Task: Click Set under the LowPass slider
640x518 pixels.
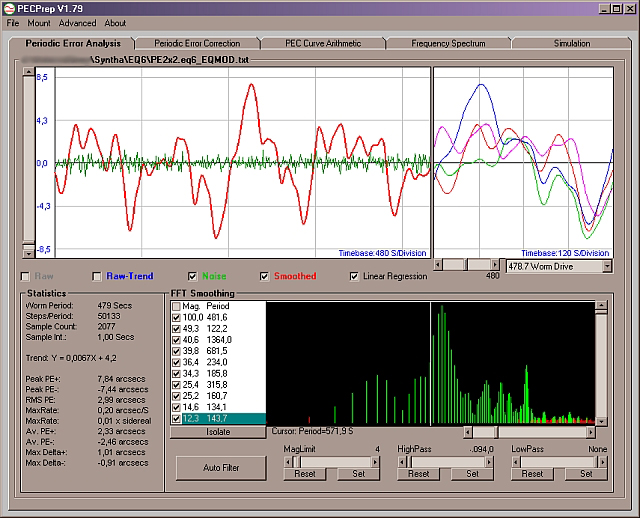Action: [x=587, y=474]
